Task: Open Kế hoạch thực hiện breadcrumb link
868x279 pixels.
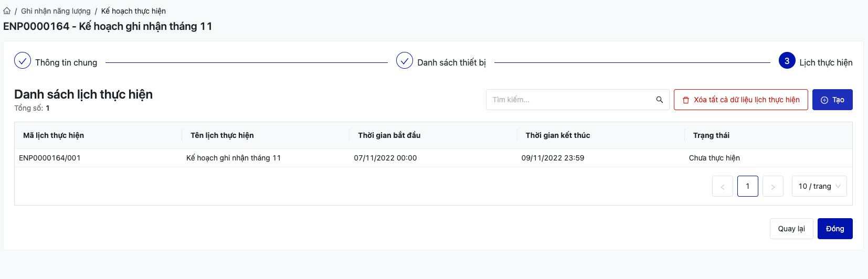Action: [133, 11]
